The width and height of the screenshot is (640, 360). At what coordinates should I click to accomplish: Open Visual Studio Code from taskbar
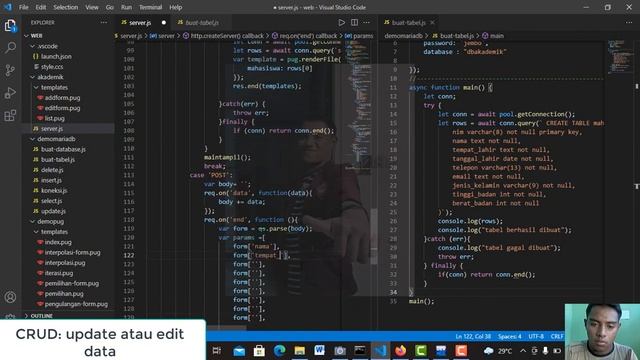380,350
